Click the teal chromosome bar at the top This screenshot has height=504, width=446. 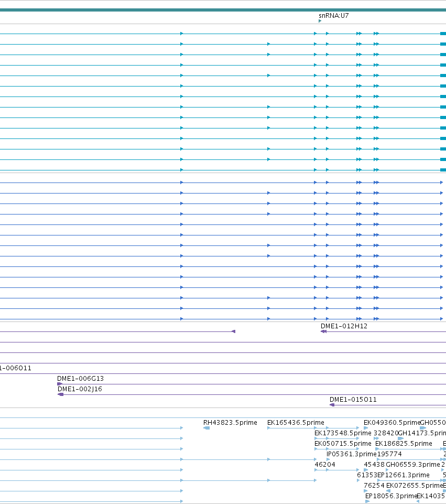(x=223, y=10)
